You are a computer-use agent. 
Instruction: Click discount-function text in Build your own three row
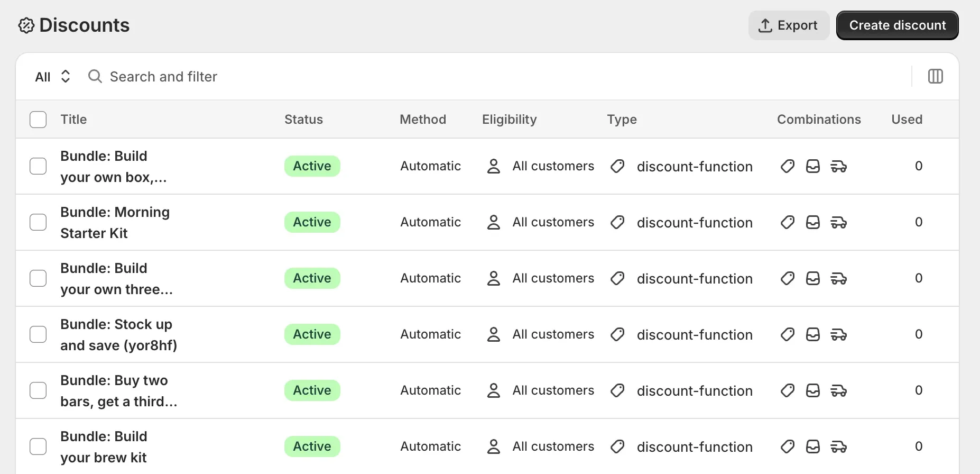pos(695,279)
